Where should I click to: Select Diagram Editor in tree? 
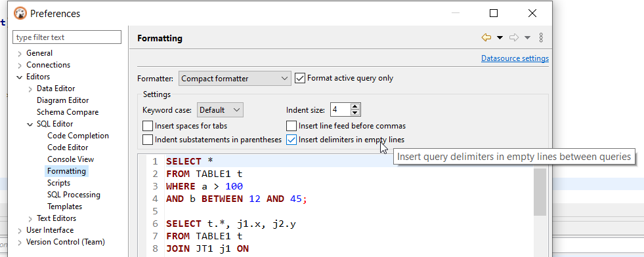coord(62,100)
